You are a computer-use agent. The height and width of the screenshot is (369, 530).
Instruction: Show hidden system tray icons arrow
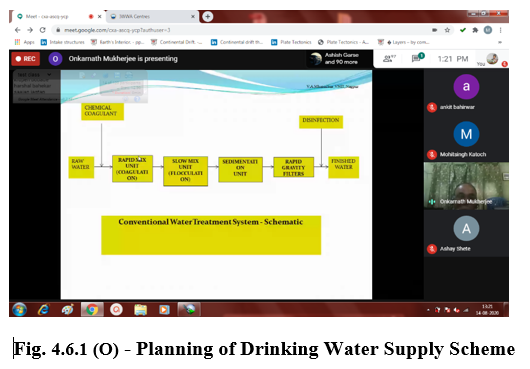click(x=428, y=310)
